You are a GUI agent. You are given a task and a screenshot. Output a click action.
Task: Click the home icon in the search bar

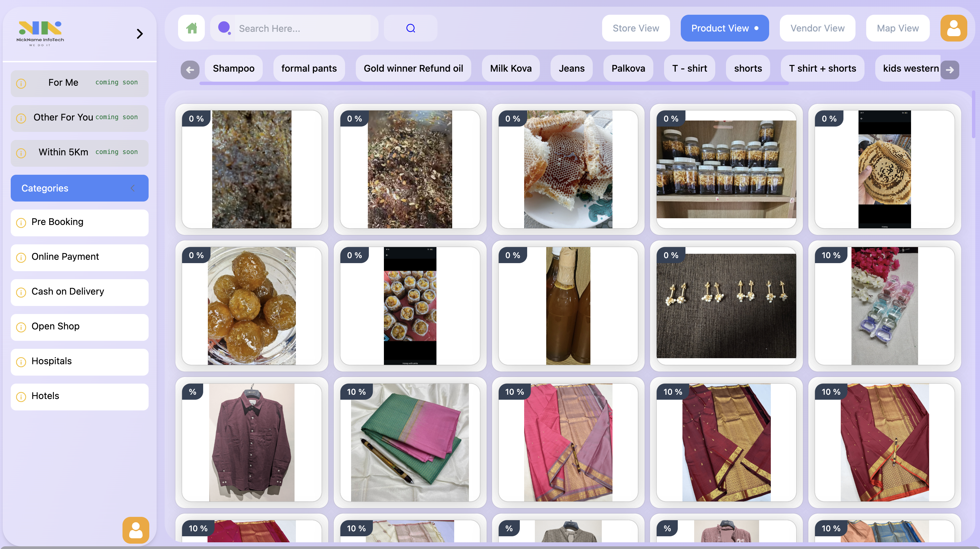point(191,28)
